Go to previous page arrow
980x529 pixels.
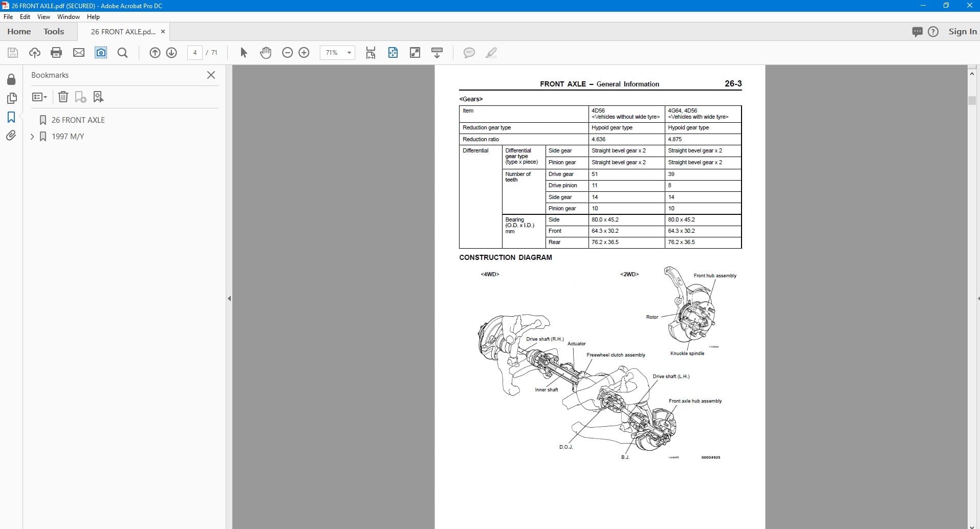pos(155,53)
